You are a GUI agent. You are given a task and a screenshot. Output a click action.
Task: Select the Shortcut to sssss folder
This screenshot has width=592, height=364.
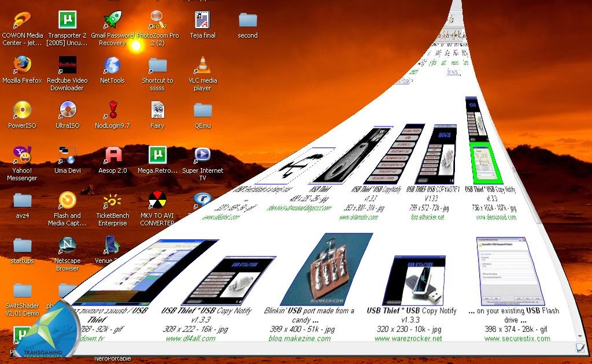[157, 65]
